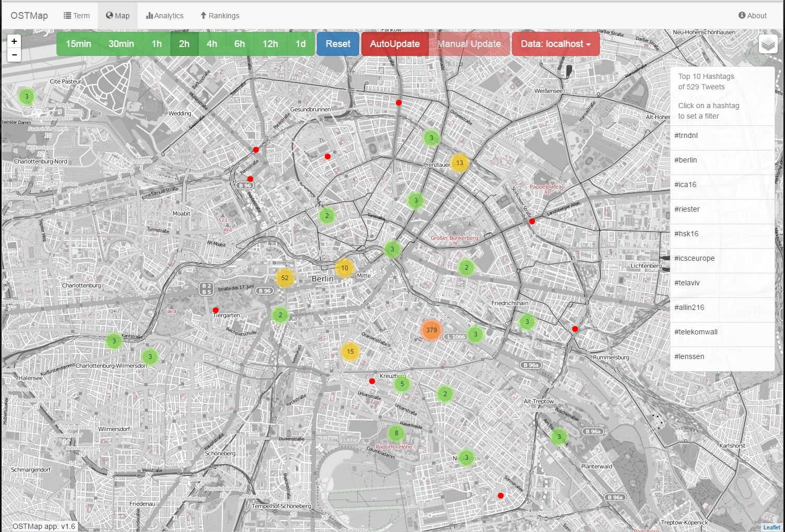Click the bar chart icon beside Analytics
The image size is (785, 532).
(x=149, y=15)
